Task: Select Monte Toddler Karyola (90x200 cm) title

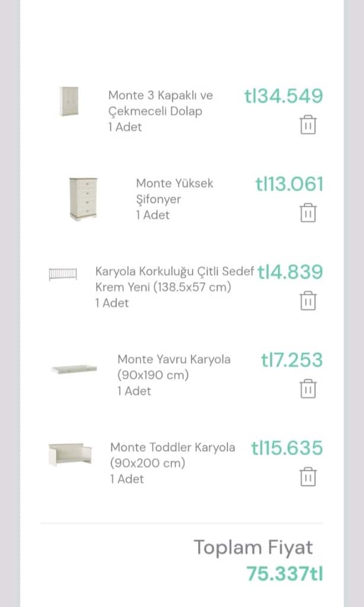Action: [173, 455]
